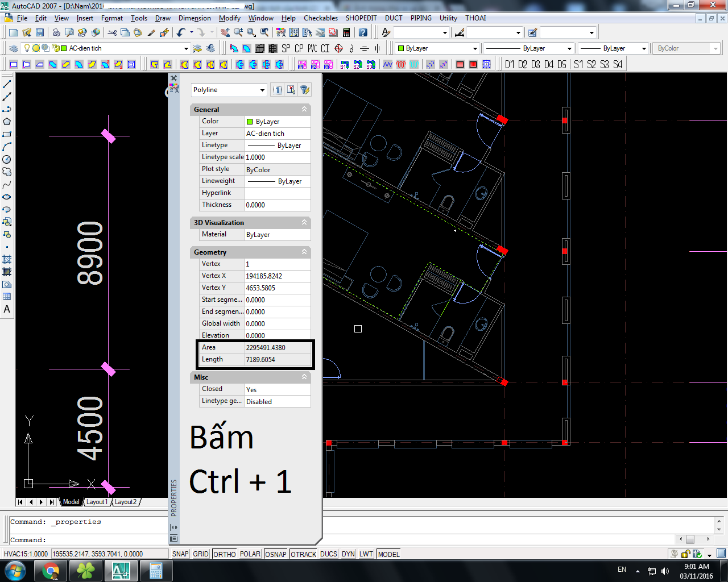The width and height of the screenshot is (728, 582).
Task: Select the Ellipse draw tool
Action: coord(7,197)
